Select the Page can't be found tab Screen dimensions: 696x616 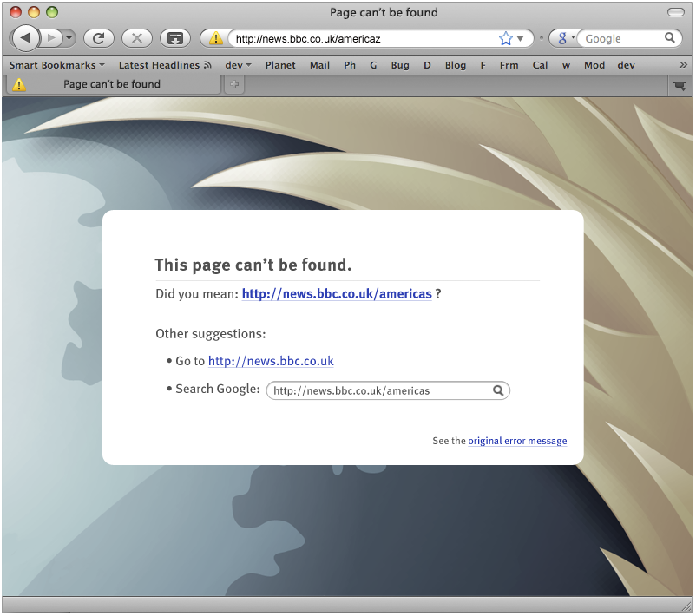click(x=112, y=84)
